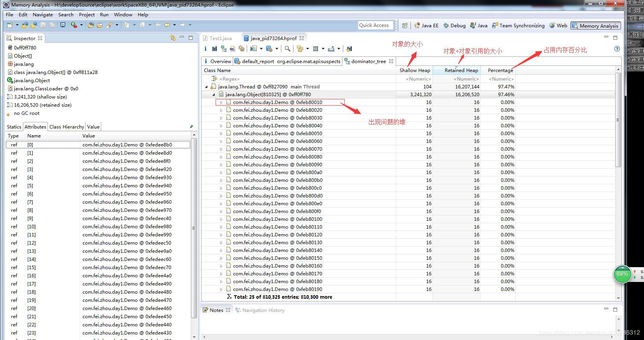Collapse the java.lang.Object[810325] row
This screenshot has width=644, height=340.
[214, 95]
